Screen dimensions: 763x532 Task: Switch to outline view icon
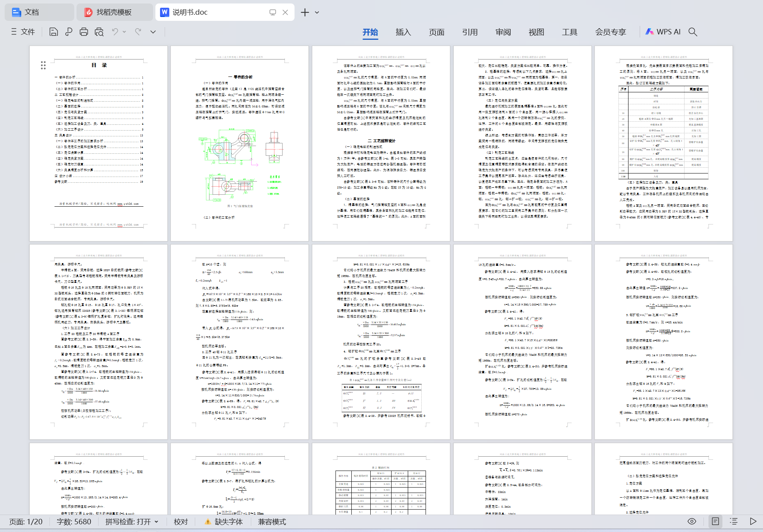734,521
